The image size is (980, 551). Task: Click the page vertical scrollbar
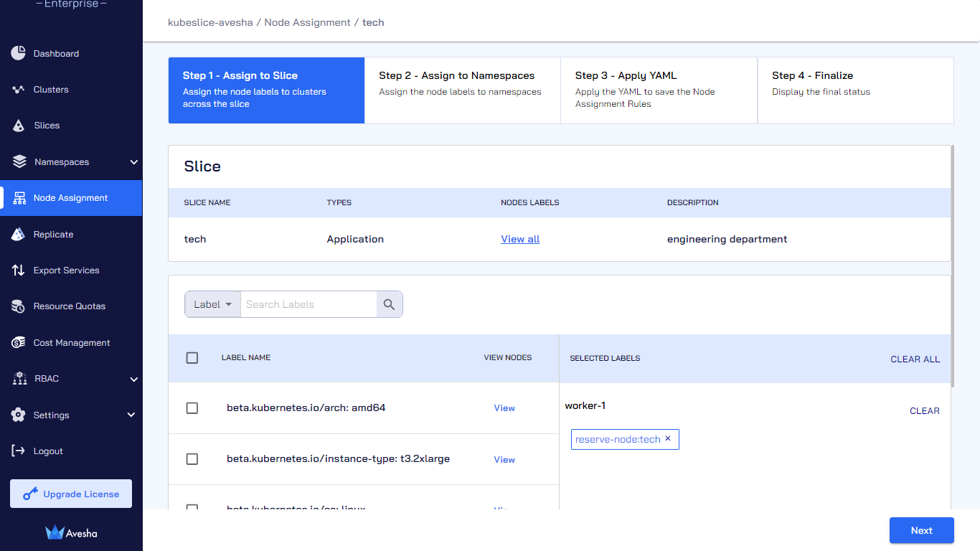pos(952,265)
